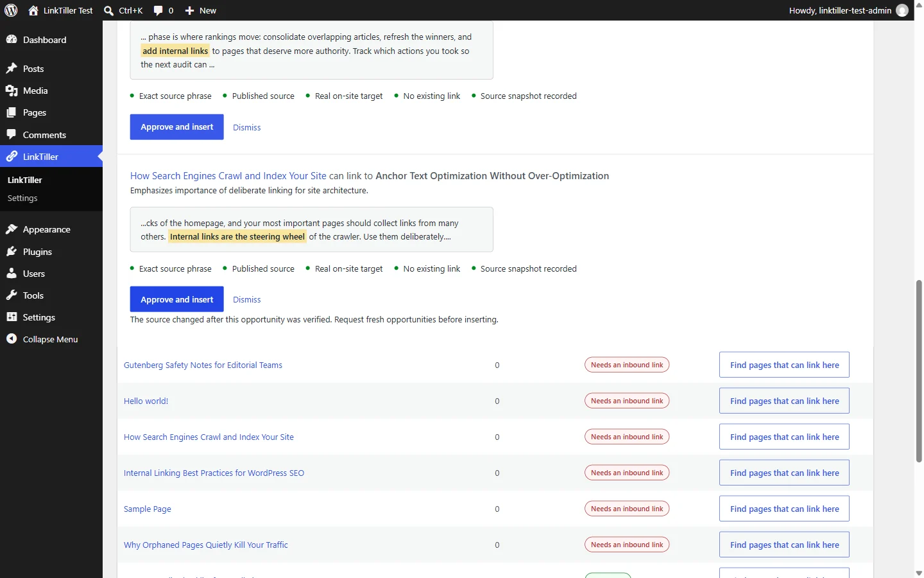Image resolution: width=924 pixels, height=578 pixels.
Task: Open the Settings submenu under LinkTiller
Action: pos(22,198)
